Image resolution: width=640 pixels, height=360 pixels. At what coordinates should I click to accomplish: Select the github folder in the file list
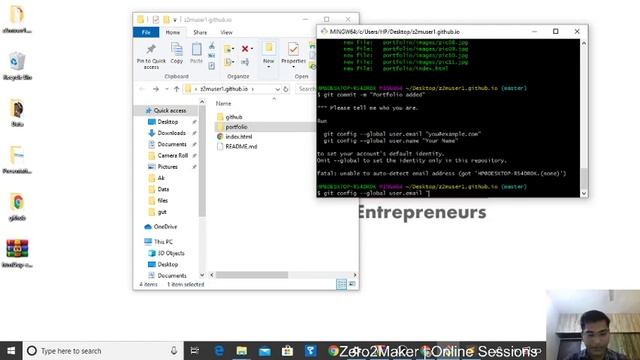[233, 117]
